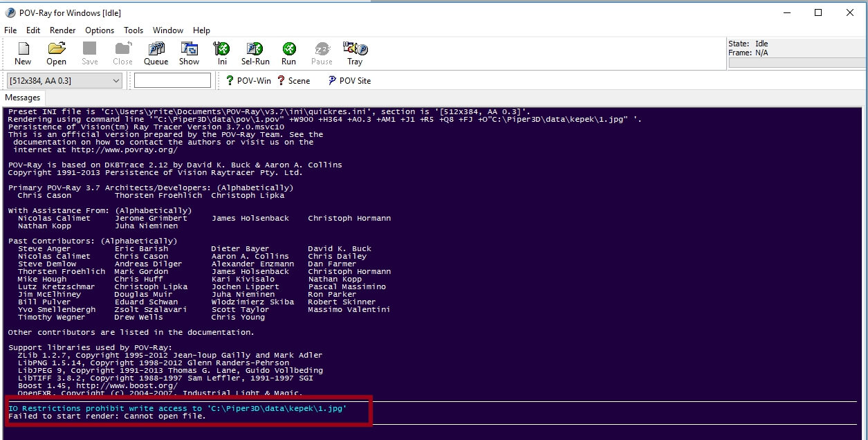868x440 pixels.
Task: Click the 'Failed to start render' message line
Action: 107,416
